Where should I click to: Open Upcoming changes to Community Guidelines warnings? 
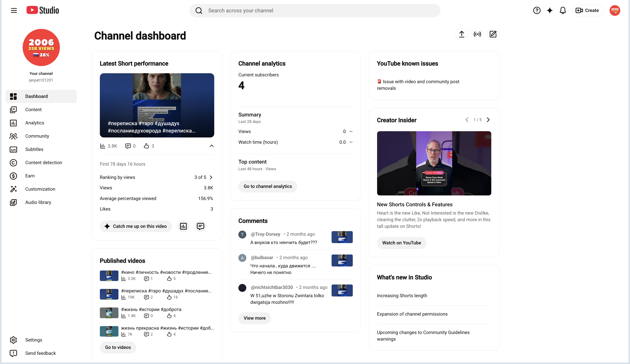[423, 336]
